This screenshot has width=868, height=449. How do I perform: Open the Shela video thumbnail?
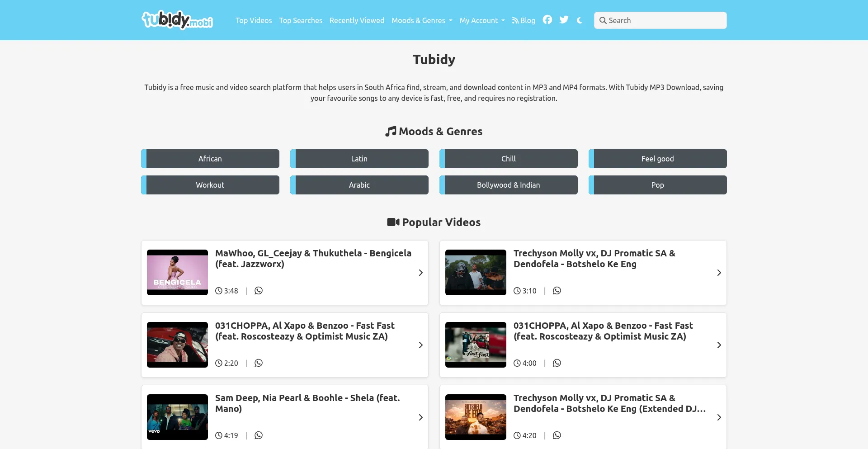tap(177, 417)
